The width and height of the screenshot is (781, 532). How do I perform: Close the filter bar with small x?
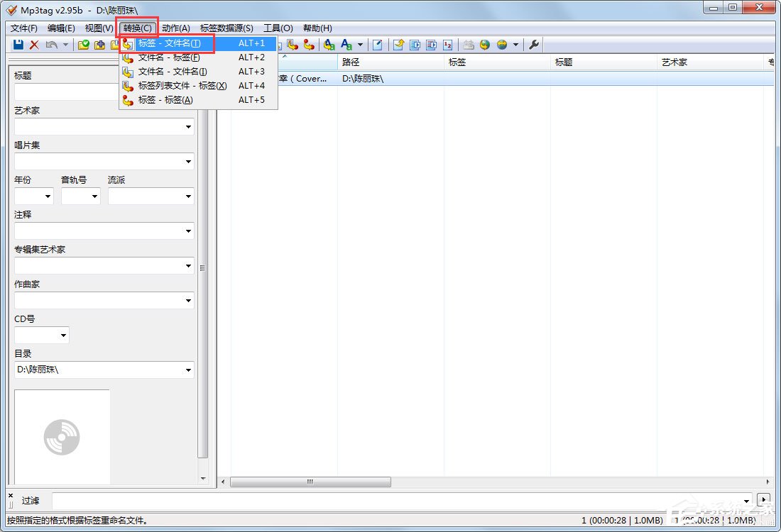pyautogui.click(x=11, y=496)
